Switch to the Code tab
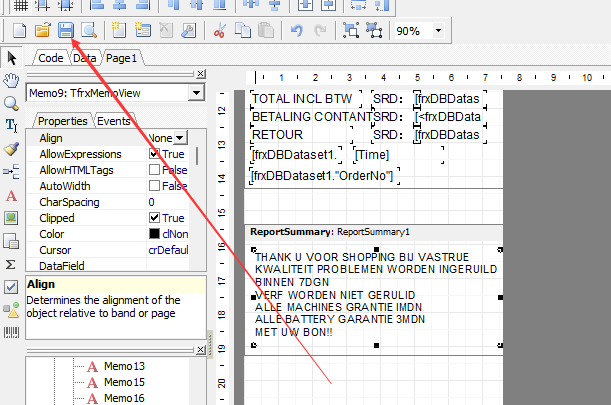 (x=49, y=59)
